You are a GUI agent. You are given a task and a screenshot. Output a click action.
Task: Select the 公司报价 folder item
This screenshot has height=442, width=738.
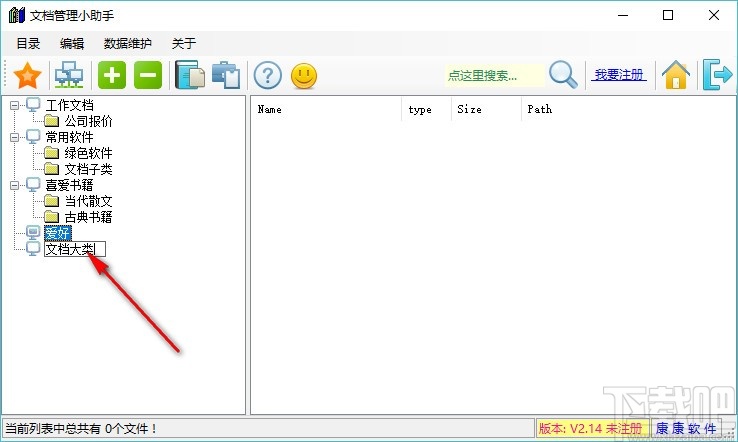[88, 121]
